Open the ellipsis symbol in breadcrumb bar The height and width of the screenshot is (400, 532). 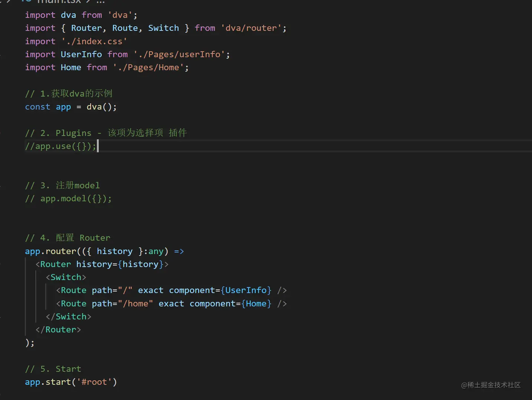tap(100, 2)
